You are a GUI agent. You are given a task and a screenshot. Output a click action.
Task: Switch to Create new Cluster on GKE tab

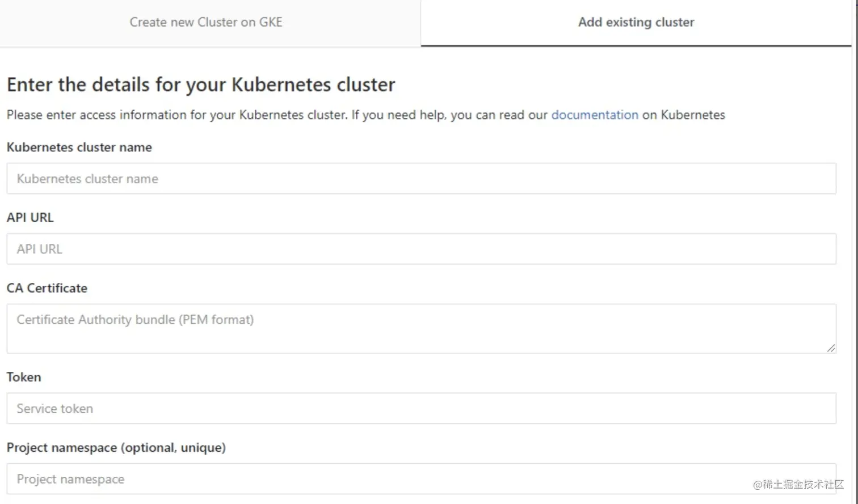[x=205, y=22]
